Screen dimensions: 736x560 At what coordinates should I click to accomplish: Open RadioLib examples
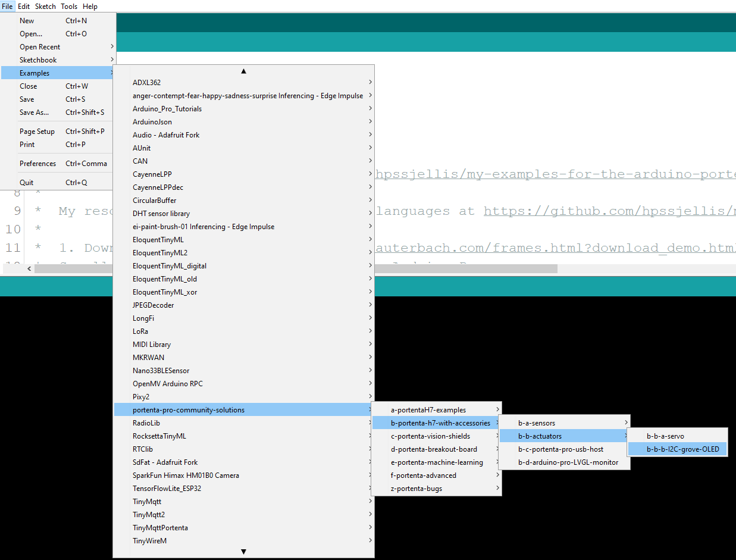click(x=244, y=423)
